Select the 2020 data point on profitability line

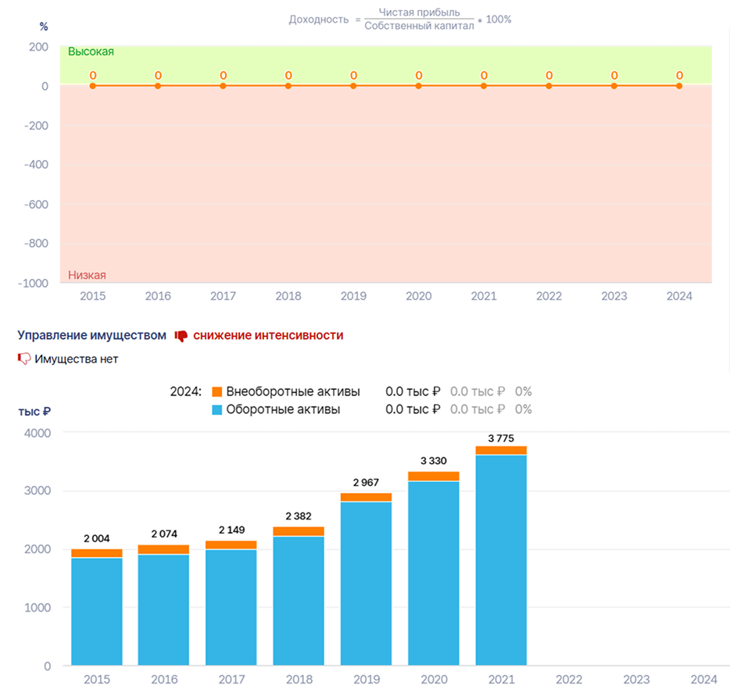click(419, 86)
